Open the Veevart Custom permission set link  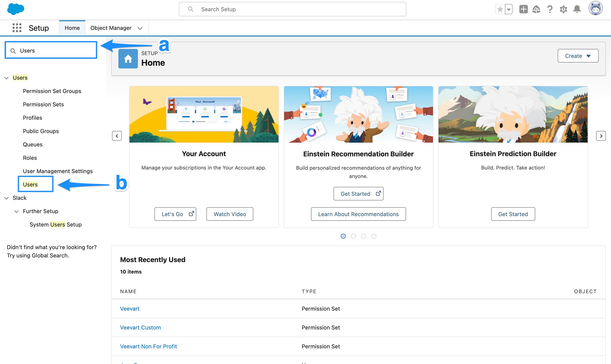(140, 327)
